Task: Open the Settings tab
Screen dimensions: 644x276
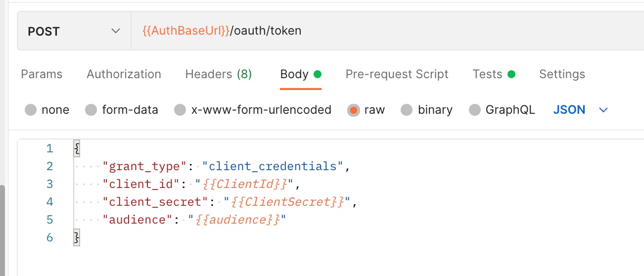Action: pos(562,74)
